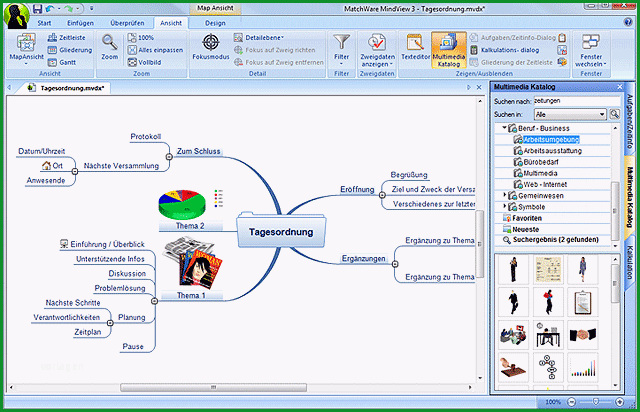
Task: Switch to Gantt view
Action: (62, 62)
